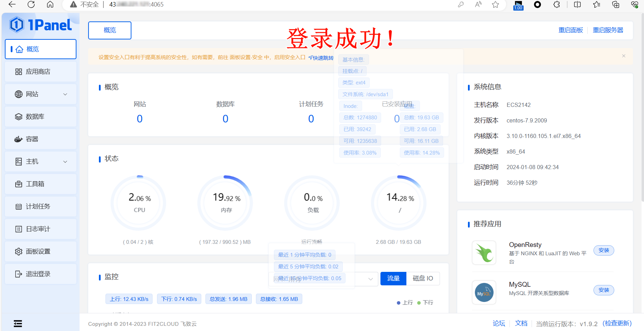The height and width of the screenshot is (331, 644).
Task: Open 数据库 in the sidebar
Action: pyautogui.click(x=40, y=117)
